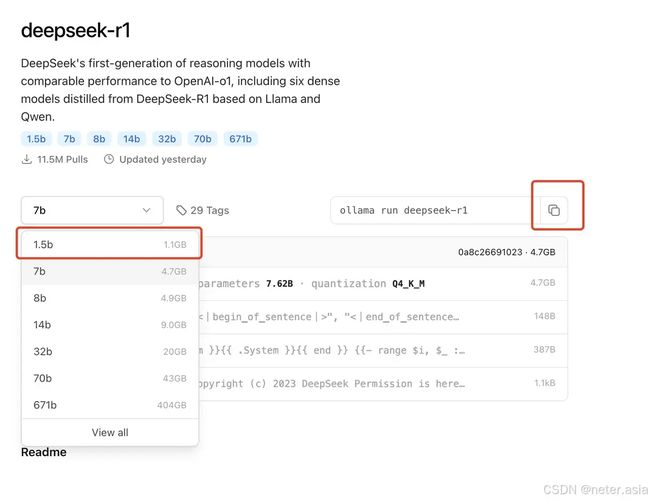The image size is (650, 500).
Task: Copy the ollama run command
Action: pos(554,210)
